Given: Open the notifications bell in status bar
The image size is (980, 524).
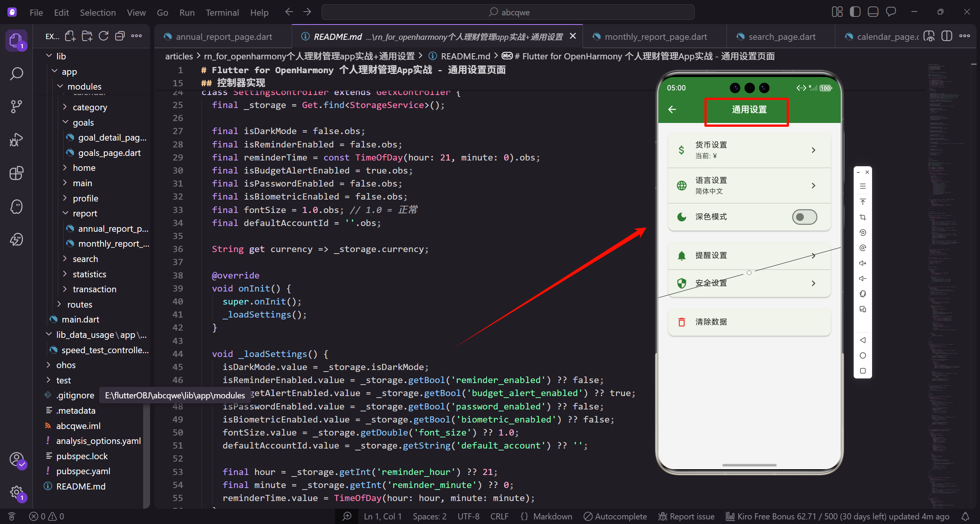Looking at the screenshot, I should (965, 516).
